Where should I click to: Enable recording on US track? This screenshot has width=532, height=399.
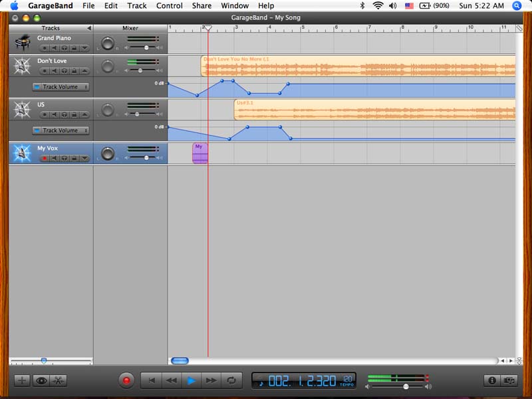click(x=45, y=114)
